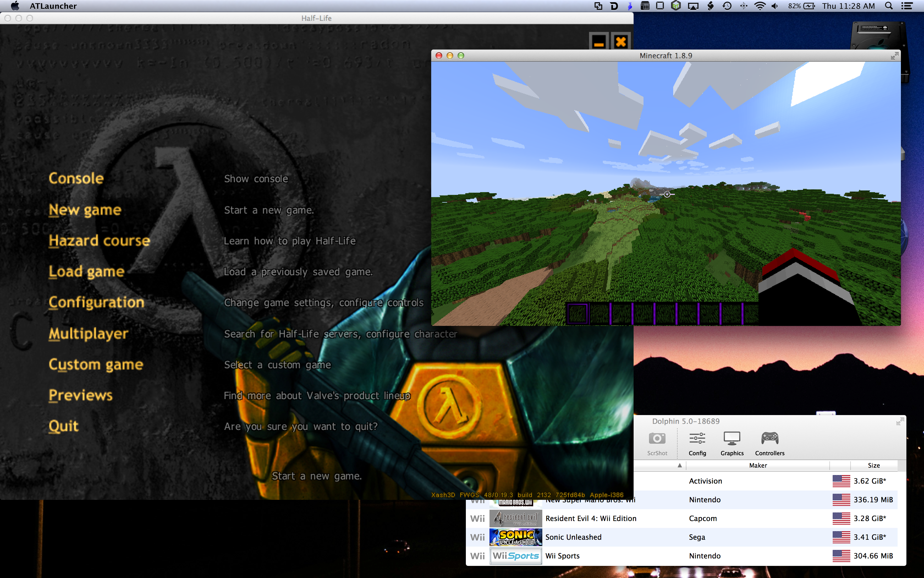Click the 304.66 MiB size value

point(873,556)
